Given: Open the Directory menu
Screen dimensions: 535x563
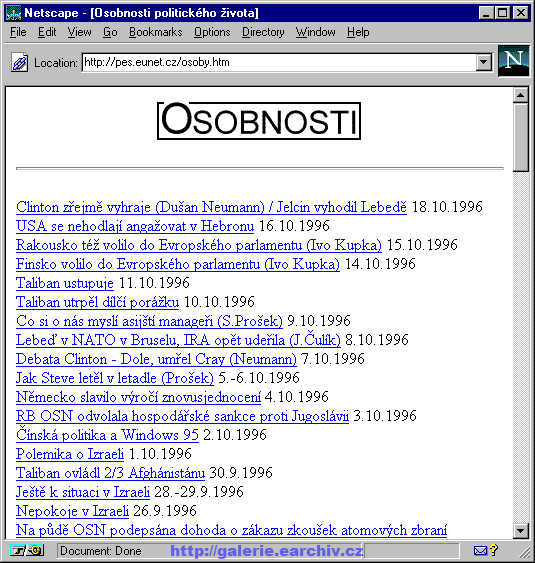Looking at the screenshot, I should 263,32.
